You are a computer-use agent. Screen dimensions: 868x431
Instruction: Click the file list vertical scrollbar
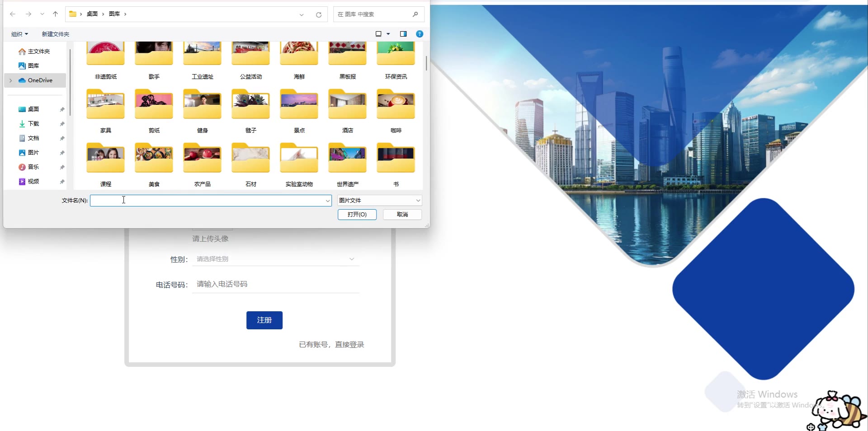426,63
